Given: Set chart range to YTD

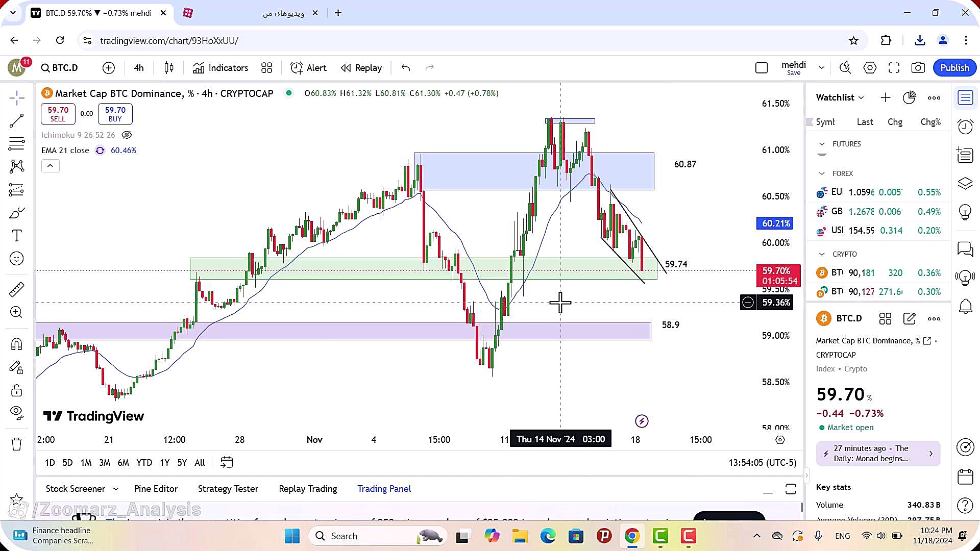Looking at the screenshot, I should (x=144, y=463).
